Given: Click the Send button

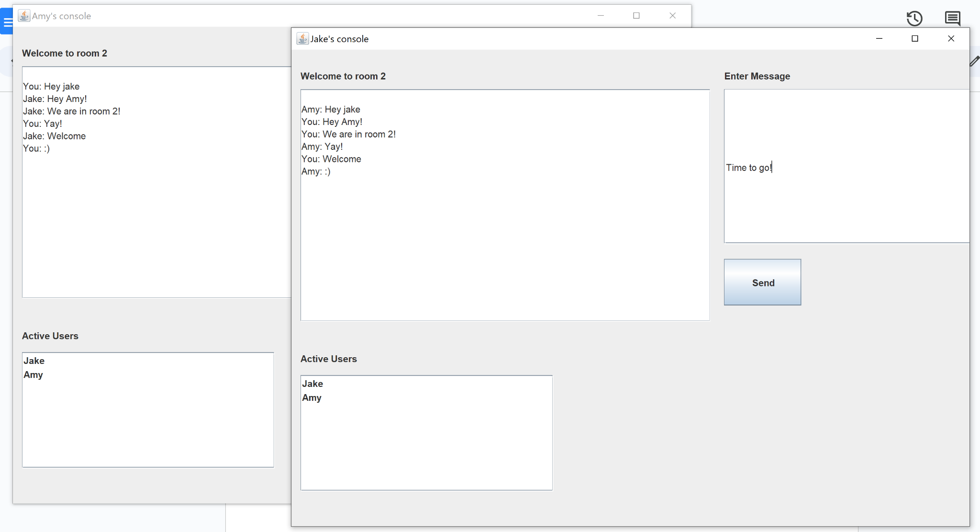Looking at the screenshot, I should pyautogui.click(x=762, y=283).
